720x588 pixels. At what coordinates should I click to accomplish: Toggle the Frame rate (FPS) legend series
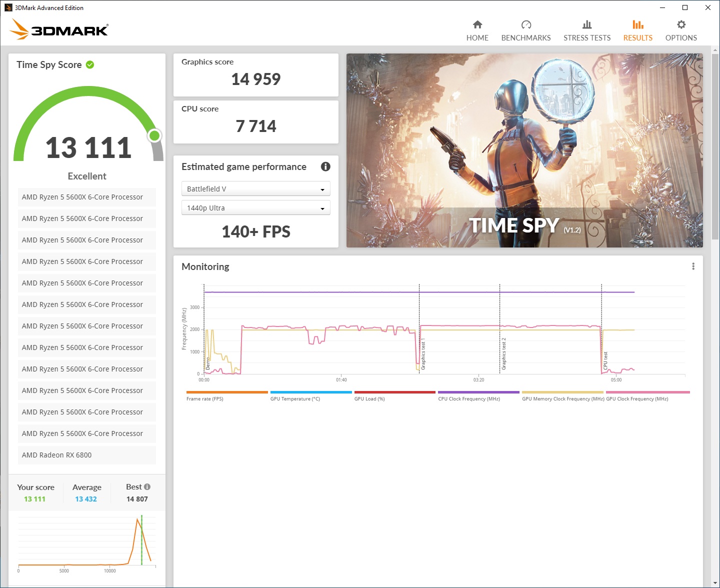click(205, 399)
